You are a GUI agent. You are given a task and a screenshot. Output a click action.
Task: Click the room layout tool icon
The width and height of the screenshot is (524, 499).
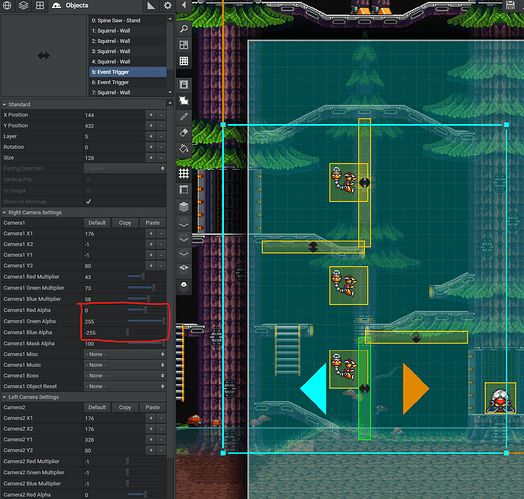point(184,45)
